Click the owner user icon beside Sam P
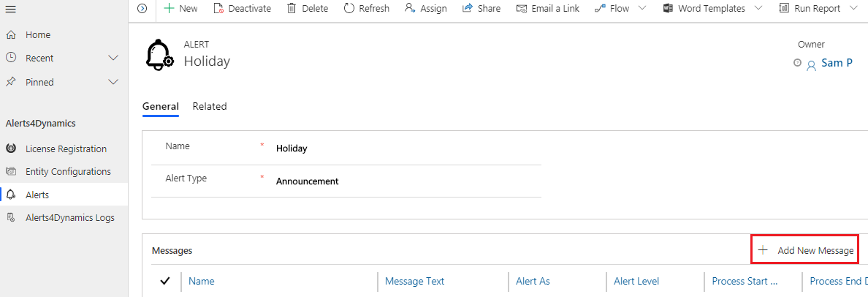Viewport: 868px width, 297px height. (812, 65)
